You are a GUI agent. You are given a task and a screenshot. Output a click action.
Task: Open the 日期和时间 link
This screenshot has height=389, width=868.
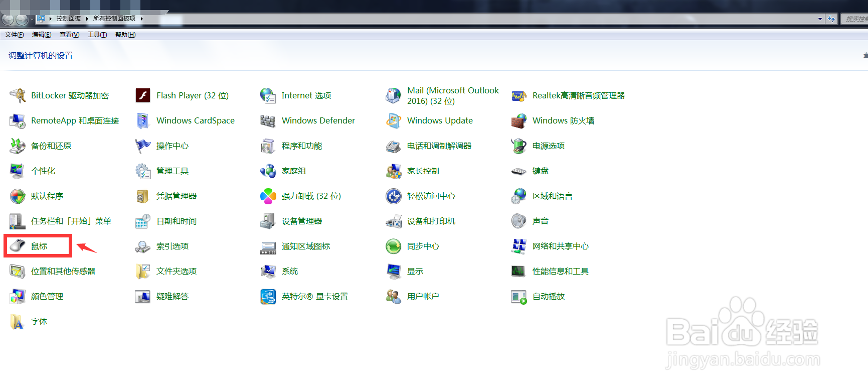coord(177,221)
